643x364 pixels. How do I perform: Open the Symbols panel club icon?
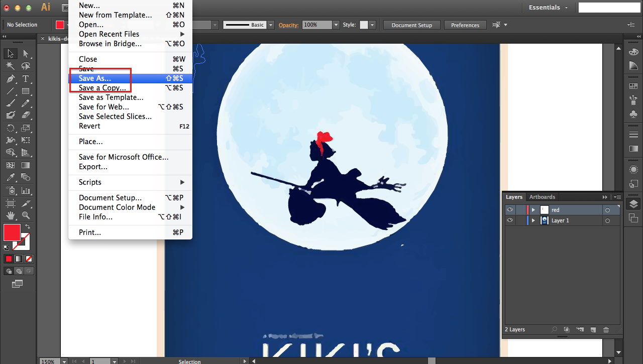633,114
